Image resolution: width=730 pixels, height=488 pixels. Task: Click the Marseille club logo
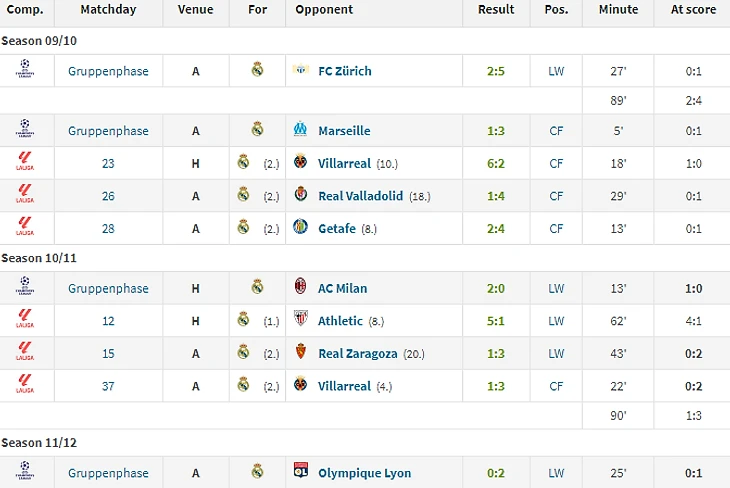(x=300, y=129)
